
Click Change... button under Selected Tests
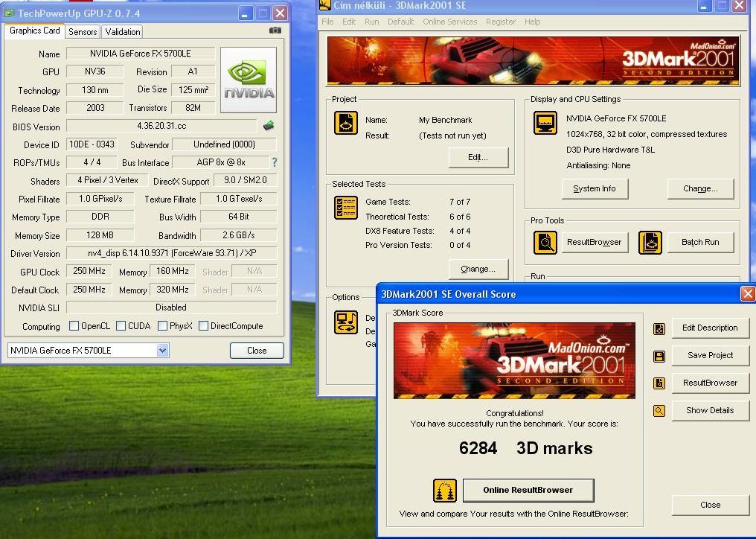coord(478,269)
